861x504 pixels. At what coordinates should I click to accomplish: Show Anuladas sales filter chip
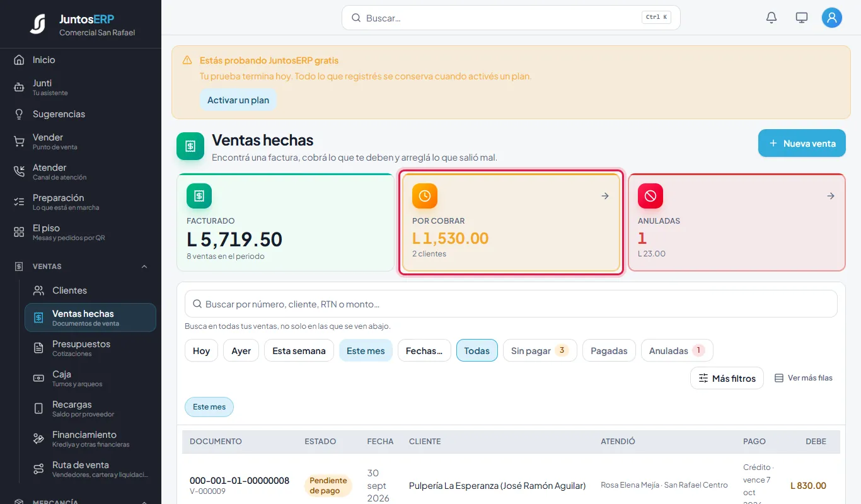tap(677, 350)
